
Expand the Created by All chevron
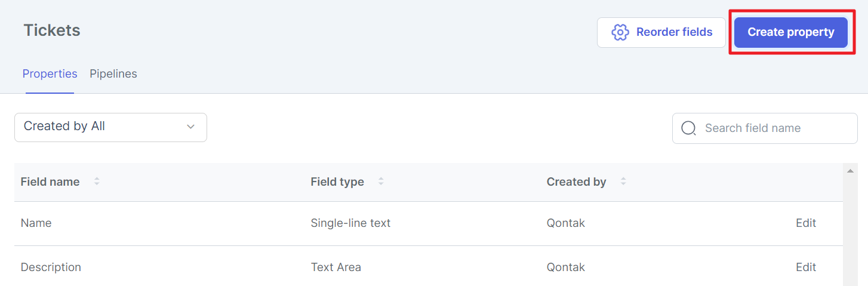[x=191, y=127]
